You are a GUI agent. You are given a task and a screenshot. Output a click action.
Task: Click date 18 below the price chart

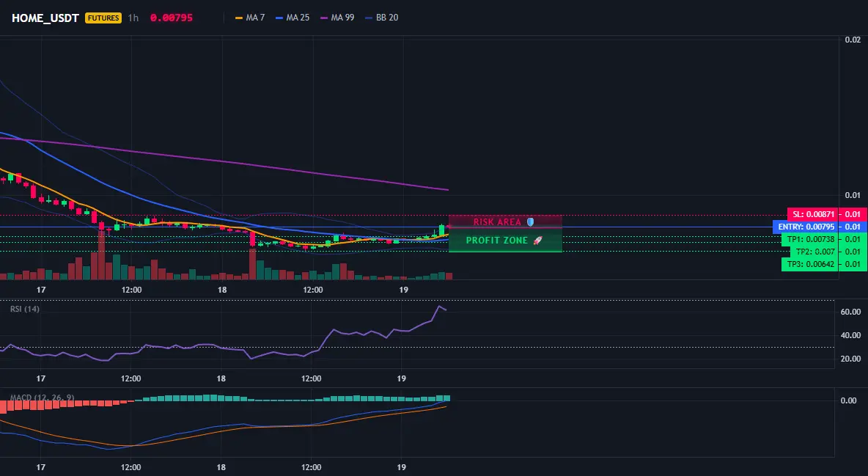coord(222,290)
